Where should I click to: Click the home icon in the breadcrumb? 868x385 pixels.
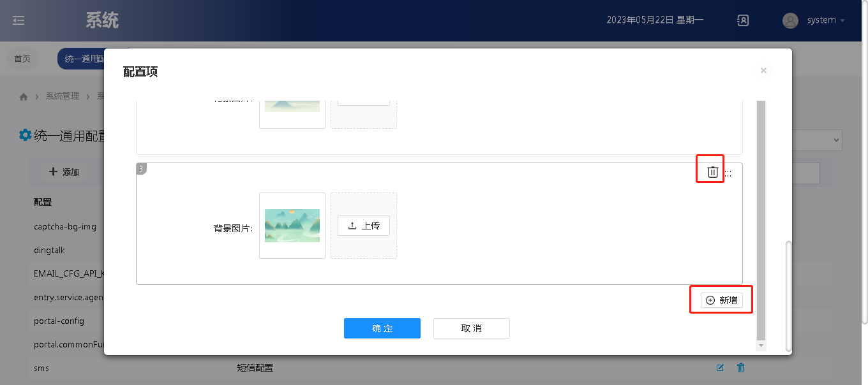[x=24, y=97]
